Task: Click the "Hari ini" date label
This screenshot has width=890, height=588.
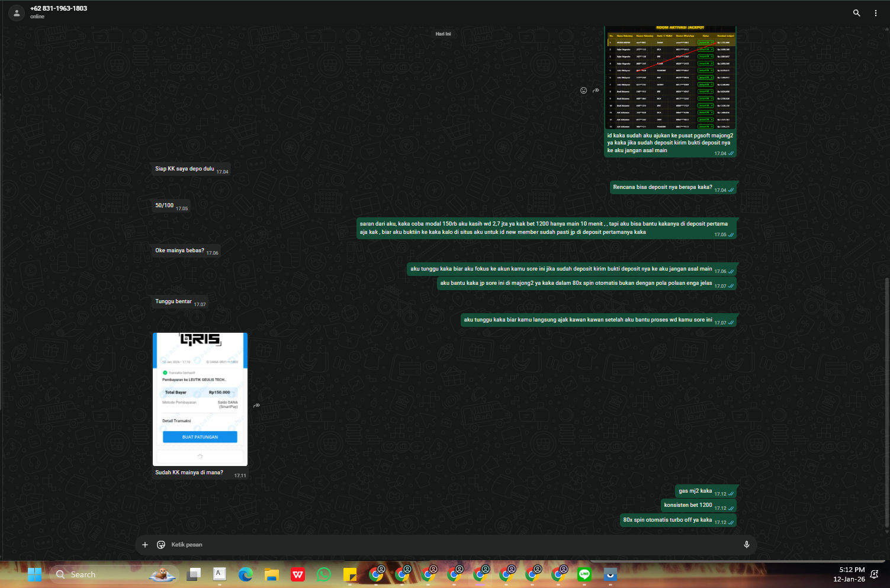Action: click(x=443, y=34)
